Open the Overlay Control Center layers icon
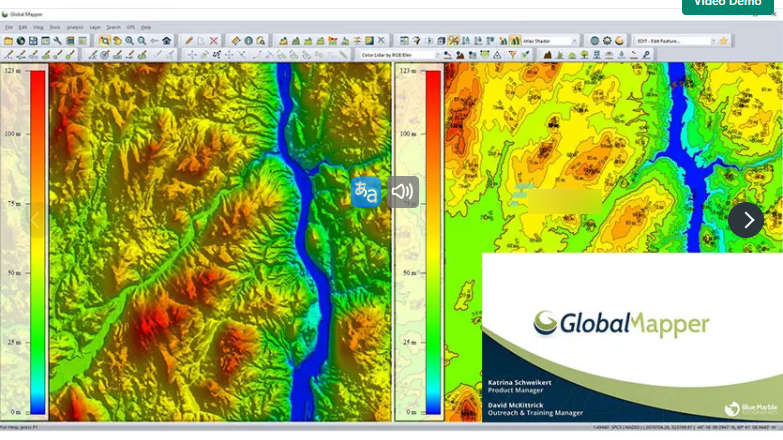Image resolution: width=783 pixels, height=440 pixels. pyautogui.click(x=70, y=41)
